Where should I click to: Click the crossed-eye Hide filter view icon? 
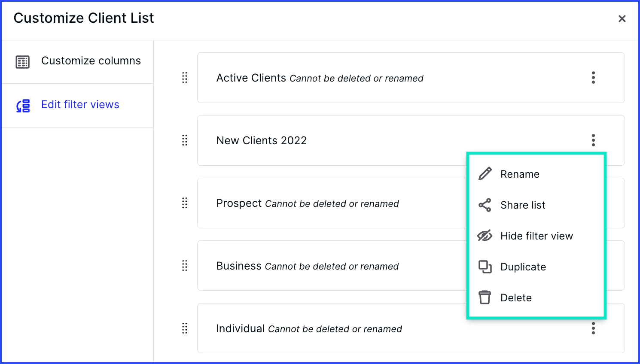(485, 236)
